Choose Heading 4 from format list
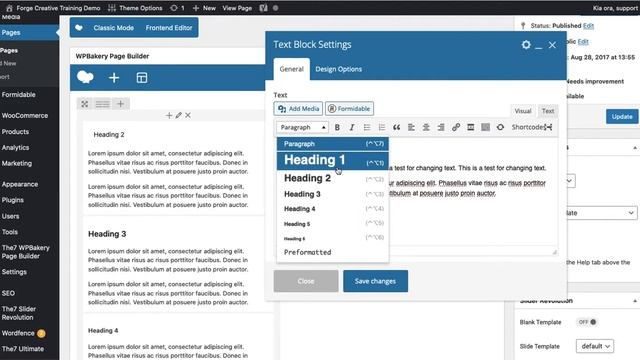Viewport: 640px width, 360px height. click(333, 209)
